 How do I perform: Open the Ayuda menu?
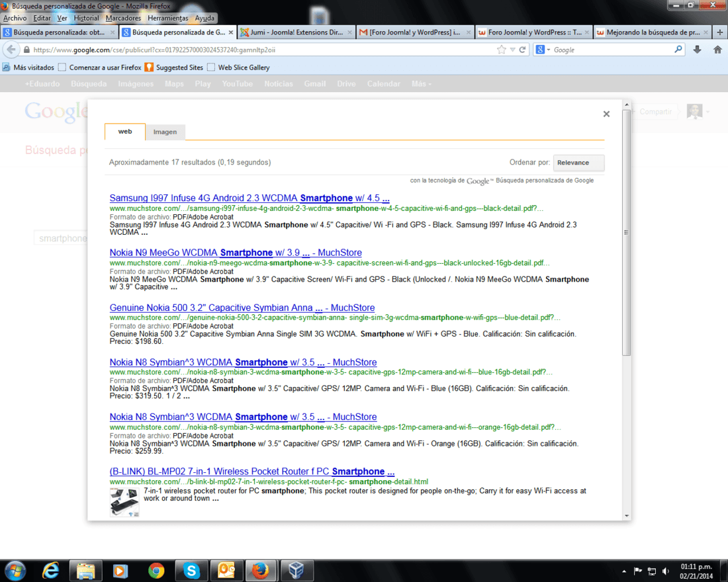(x=205, y=18)
